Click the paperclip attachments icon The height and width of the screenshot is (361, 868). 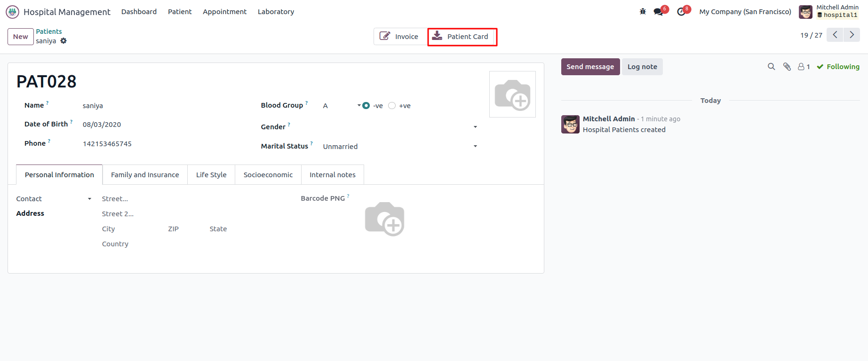click(787, 67)
